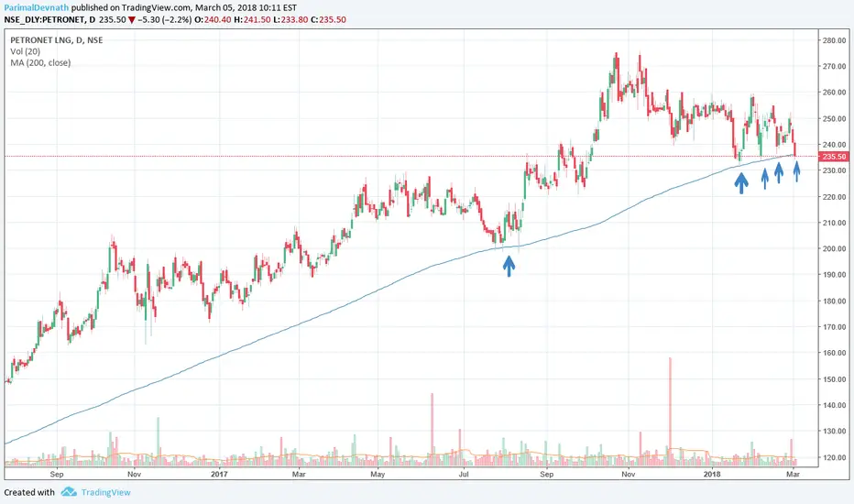Click the Mar label at the time axis end
The image size is (854, 504).
793,474
